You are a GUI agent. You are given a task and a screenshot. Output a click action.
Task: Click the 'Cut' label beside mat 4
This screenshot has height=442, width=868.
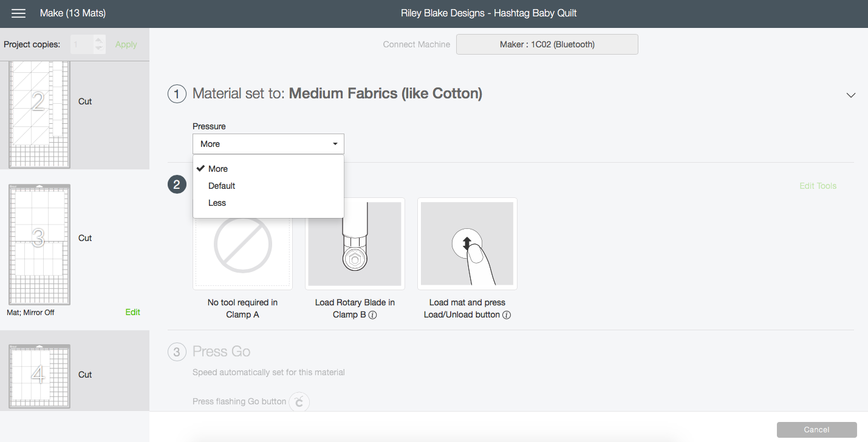pyautogui.click(x=85, y=375)
